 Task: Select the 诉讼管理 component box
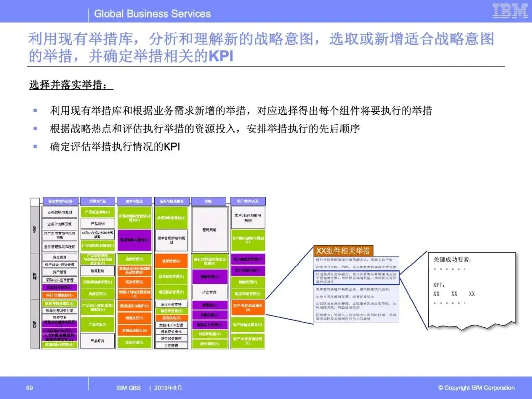pyautogui.click(x=209, y=292)
